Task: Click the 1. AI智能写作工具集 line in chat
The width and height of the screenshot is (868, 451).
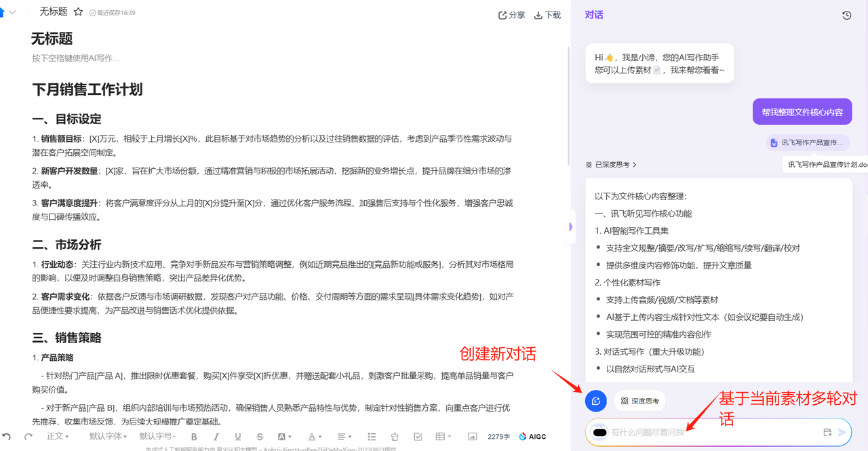Action: [631, 231]
